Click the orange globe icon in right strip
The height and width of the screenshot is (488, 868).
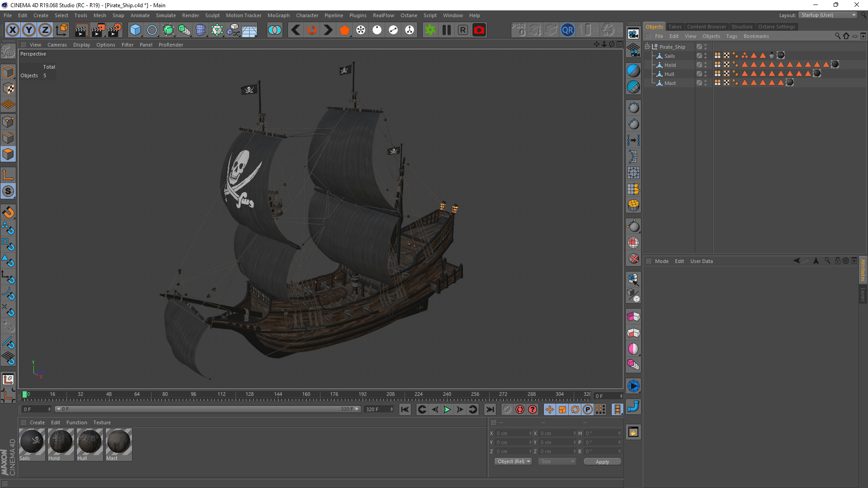pyautogui.click(x=633, y=205)
